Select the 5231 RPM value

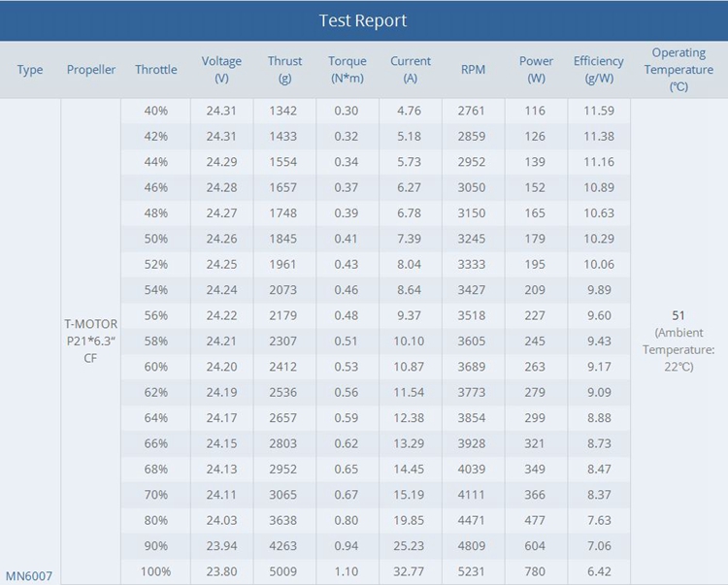click(x=473, y=571)
